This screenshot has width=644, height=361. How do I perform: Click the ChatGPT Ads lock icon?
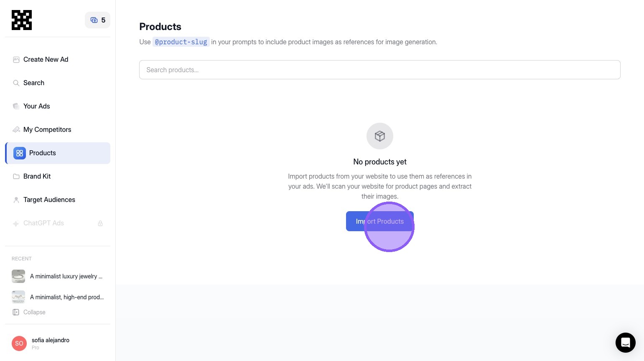(x=100, y=223)
